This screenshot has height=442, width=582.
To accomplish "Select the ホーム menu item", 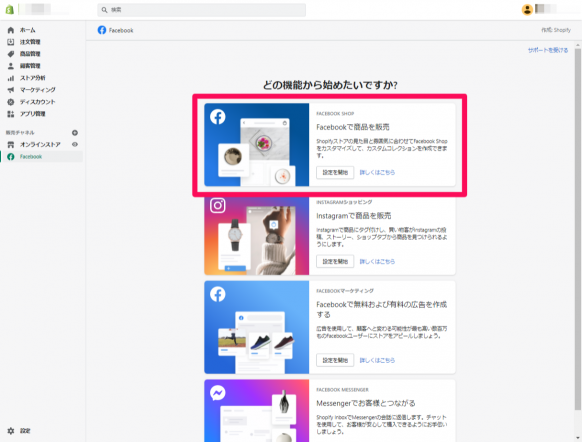I will (x=27, y=30).
